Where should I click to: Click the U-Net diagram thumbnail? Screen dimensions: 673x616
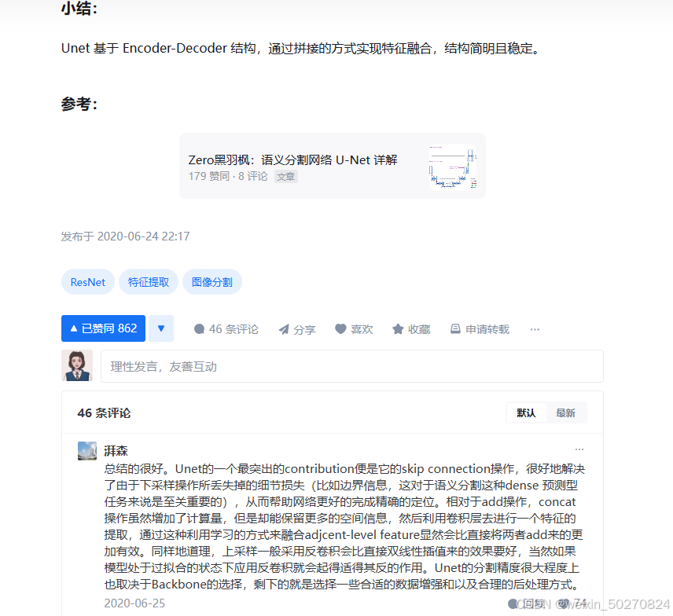453,167
